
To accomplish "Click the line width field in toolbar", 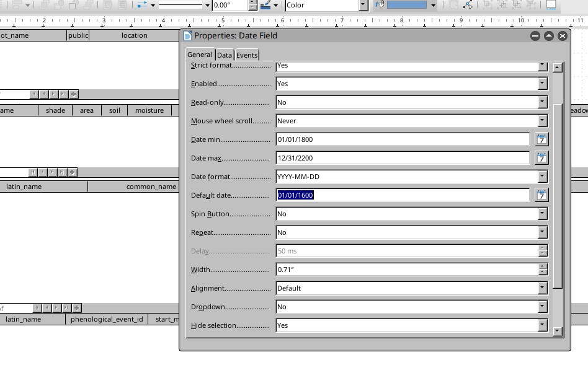I will click(230, 5).
